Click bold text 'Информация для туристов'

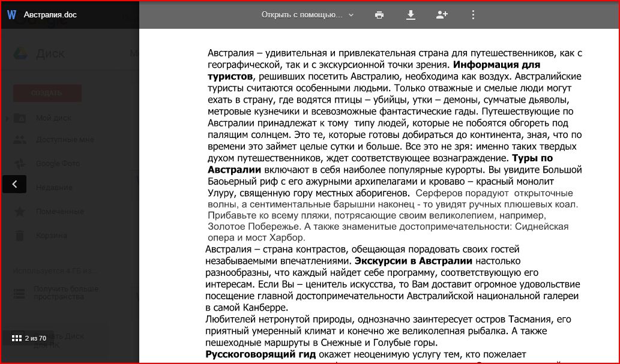click(x=374, y=70)
